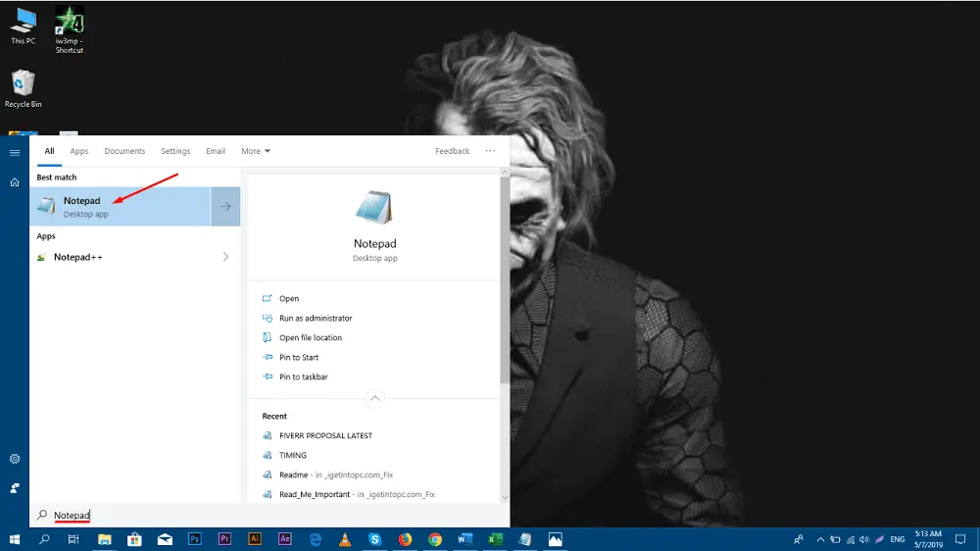
Task: Expand the Notepad++ result chevron
Action: click(x=225, y=257)
